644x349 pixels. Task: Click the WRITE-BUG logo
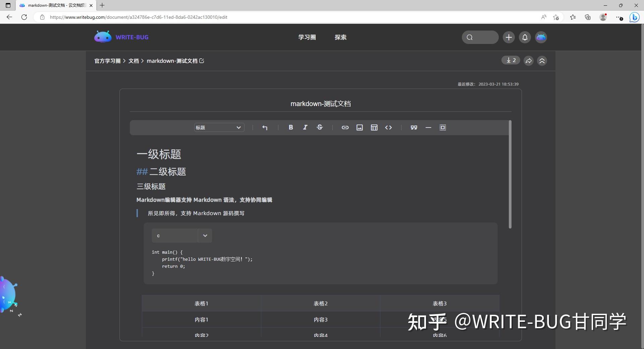pos(121,37)
